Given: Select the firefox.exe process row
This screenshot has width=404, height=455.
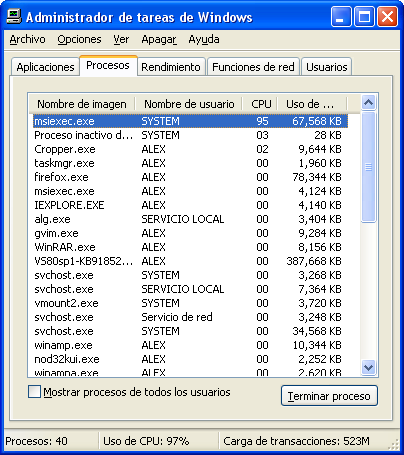Looking at the screenshot, I should (190, 177).
